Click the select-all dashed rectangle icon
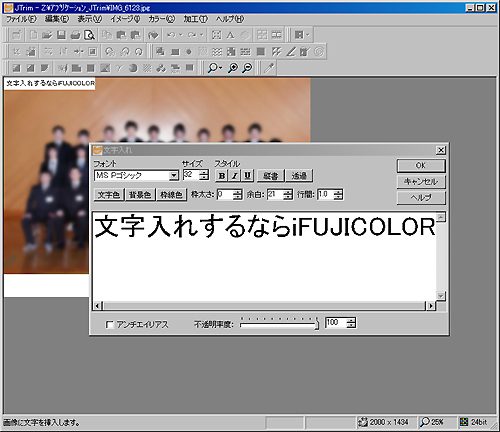The image size is (500, 432). 217,35
